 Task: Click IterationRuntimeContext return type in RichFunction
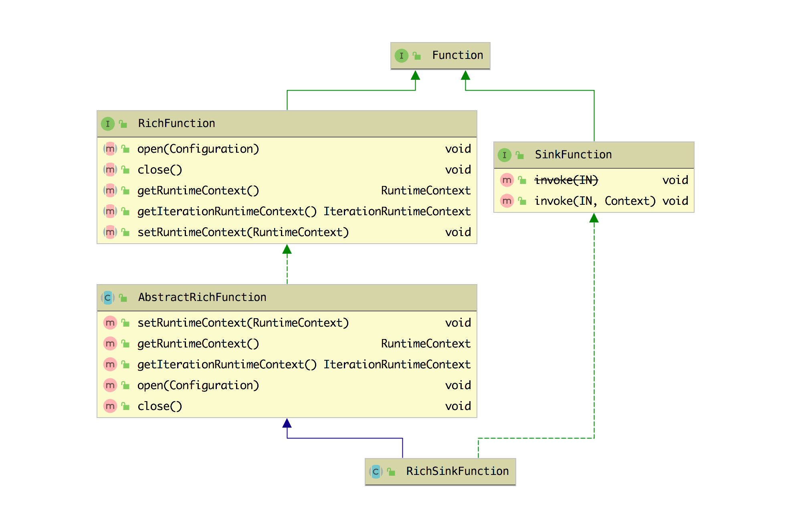coord(397,212)
